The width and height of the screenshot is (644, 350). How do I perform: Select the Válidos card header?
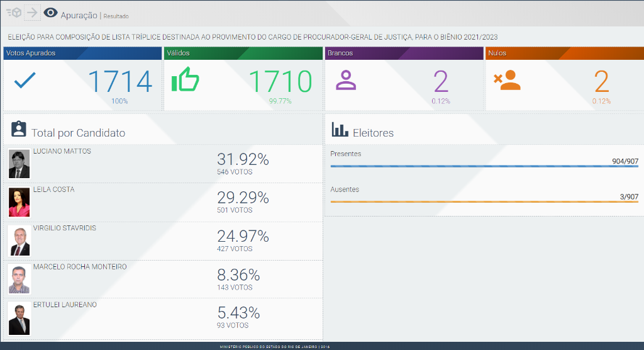243,54
